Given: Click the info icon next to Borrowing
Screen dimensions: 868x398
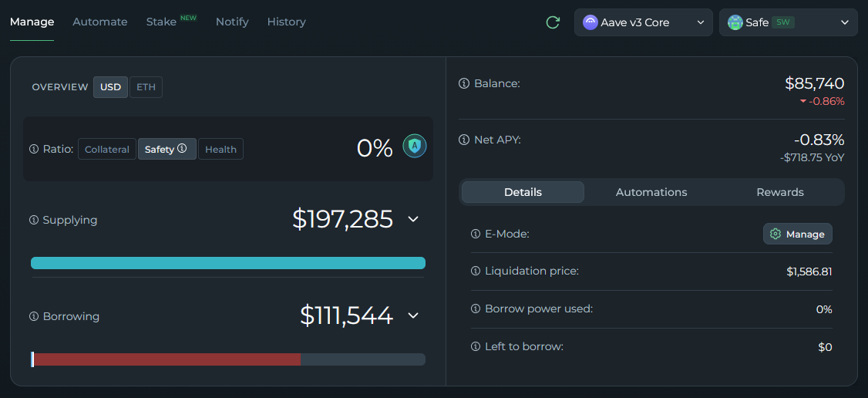Looking at the screenshot, I should 34,316.
